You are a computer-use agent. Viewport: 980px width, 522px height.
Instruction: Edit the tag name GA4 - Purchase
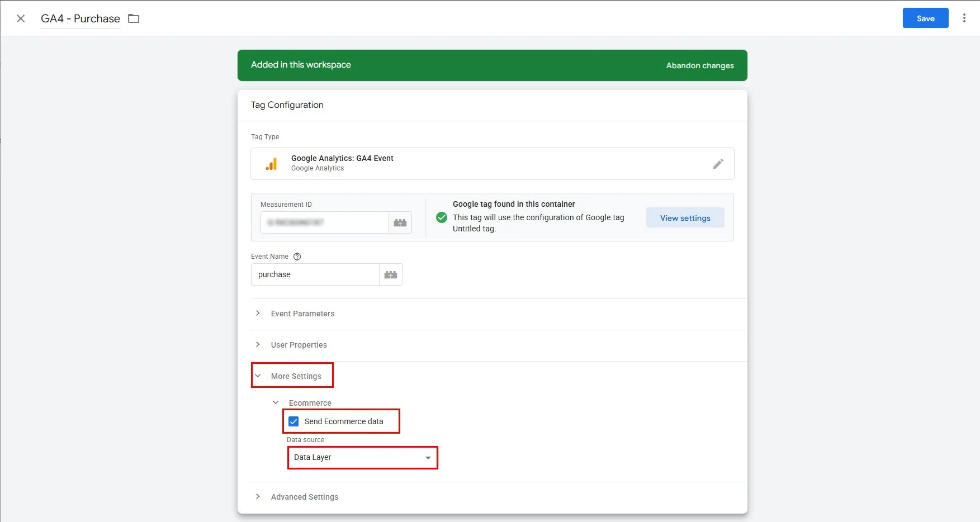[81, 18]
